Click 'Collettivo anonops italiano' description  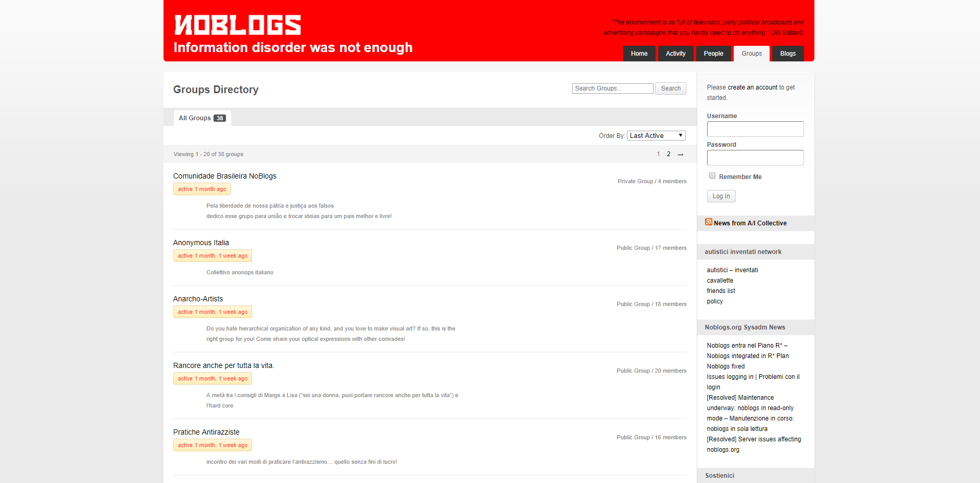240,272
